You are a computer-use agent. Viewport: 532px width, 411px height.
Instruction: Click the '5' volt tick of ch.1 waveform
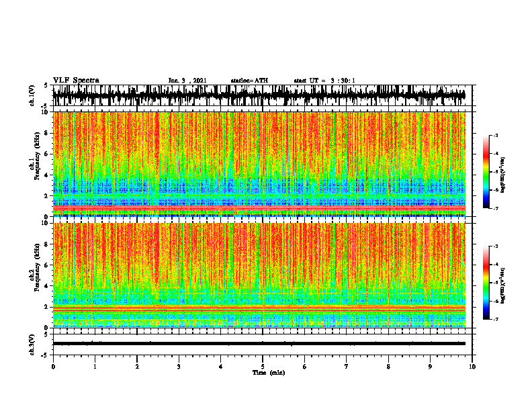46,85
